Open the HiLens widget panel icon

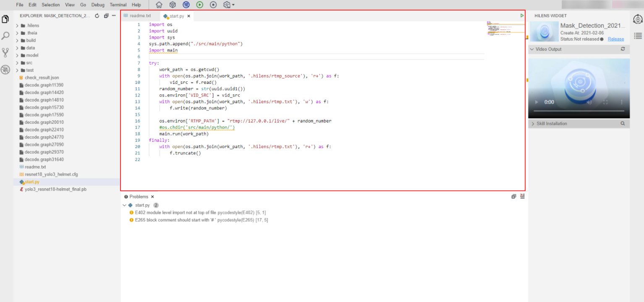pos(638,19)
